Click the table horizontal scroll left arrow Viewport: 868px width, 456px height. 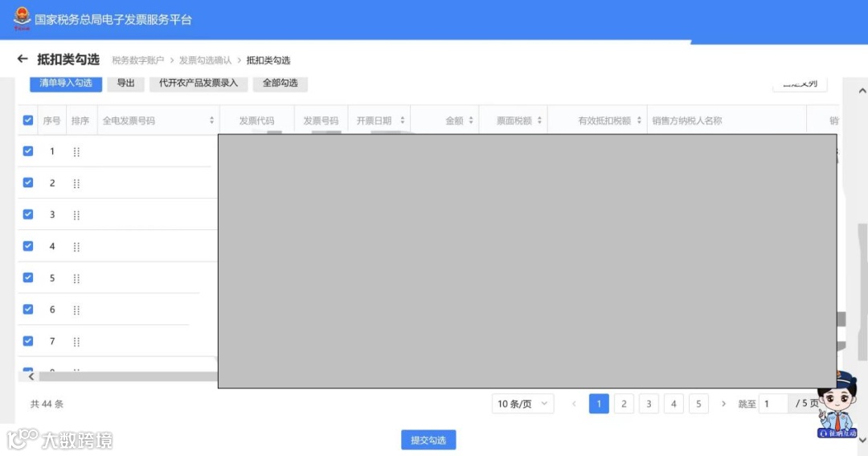tap(31, 376)
